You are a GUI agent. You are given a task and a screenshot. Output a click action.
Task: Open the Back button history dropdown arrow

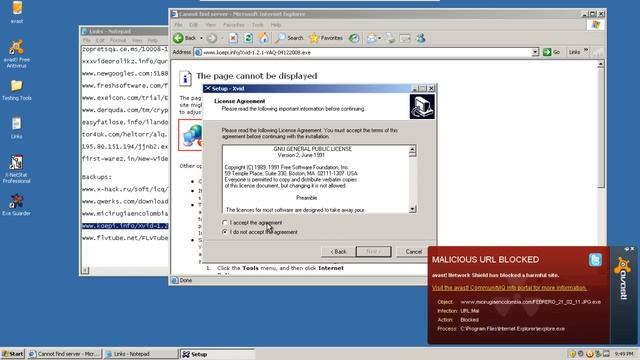tap(201, 38)
